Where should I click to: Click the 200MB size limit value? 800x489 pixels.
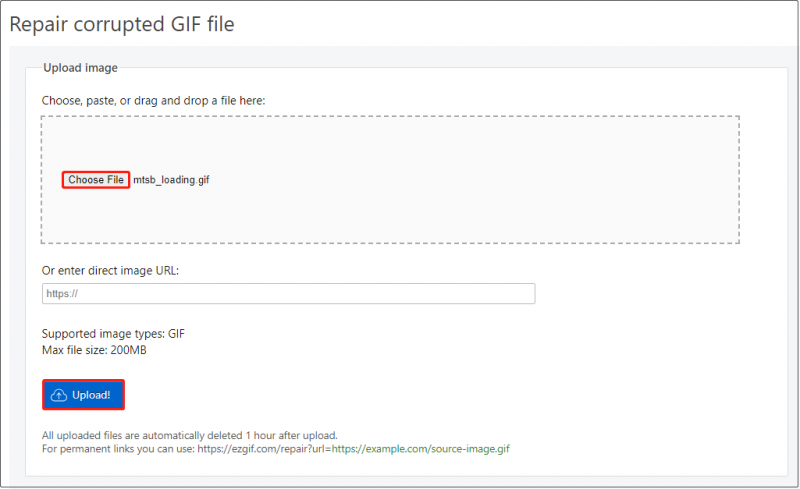[x=129, y=350]
